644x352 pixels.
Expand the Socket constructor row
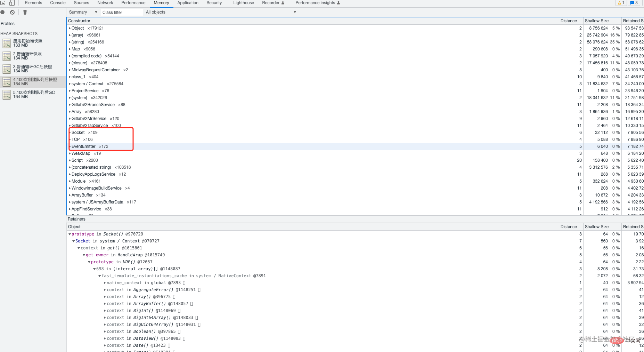coord(70,133)
